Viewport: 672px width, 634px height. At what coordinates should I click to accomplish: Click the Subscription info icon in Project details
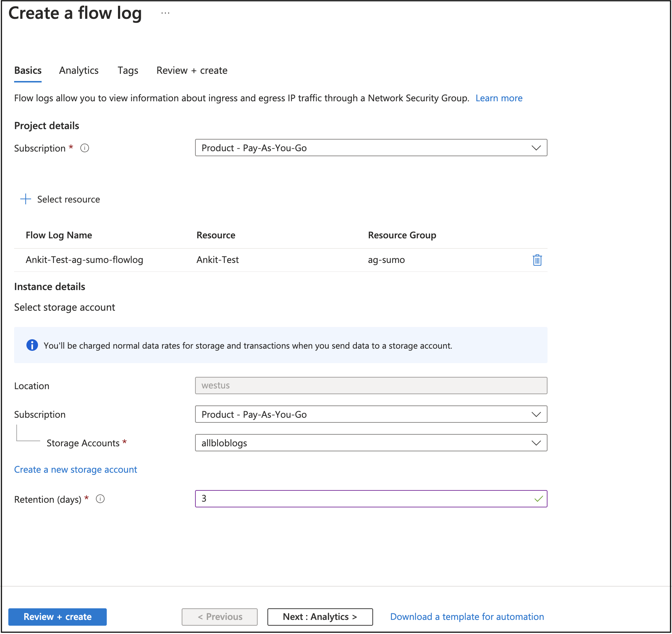point(85,148)
